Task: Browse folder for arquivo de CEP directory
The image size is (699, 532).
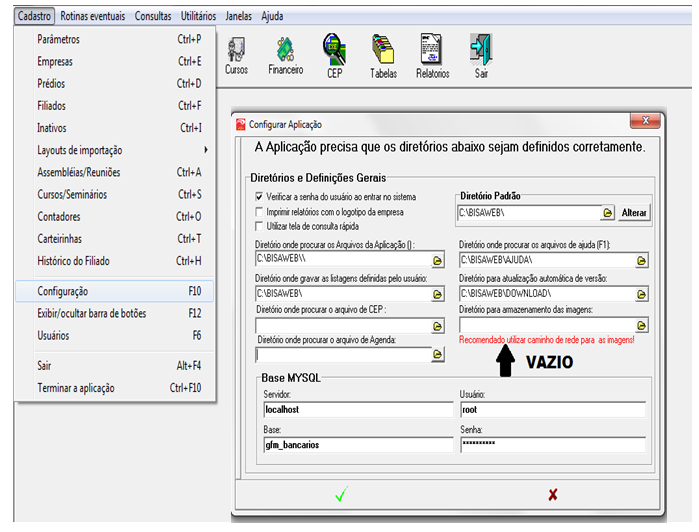Action: pos(437,326)
